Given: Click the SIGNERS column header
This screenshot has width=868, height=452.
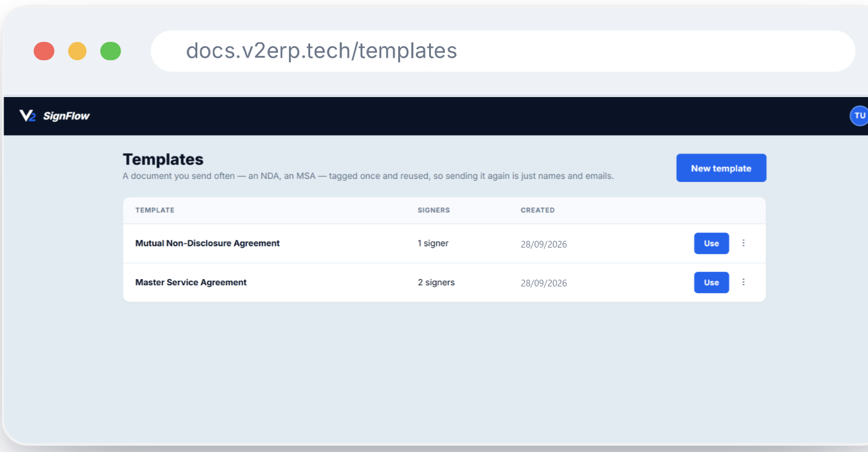Looking at the screenshot, I should pos(434,211).
